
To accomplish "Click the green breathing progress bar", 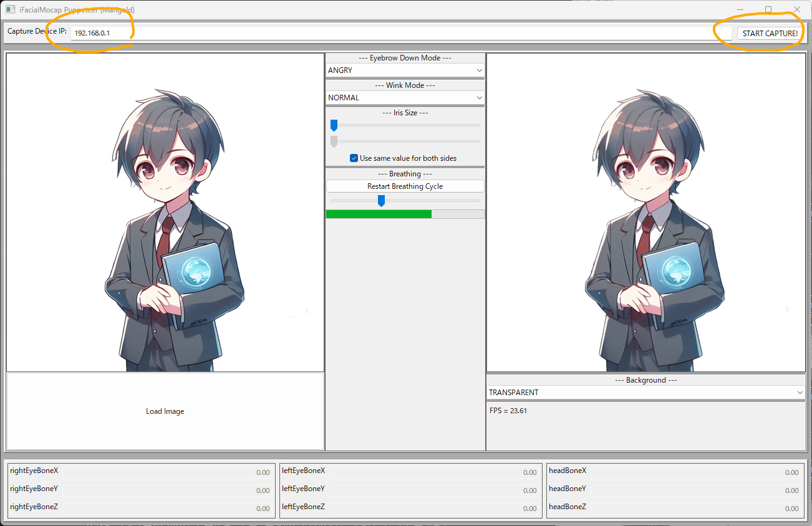I will [379, 214].
